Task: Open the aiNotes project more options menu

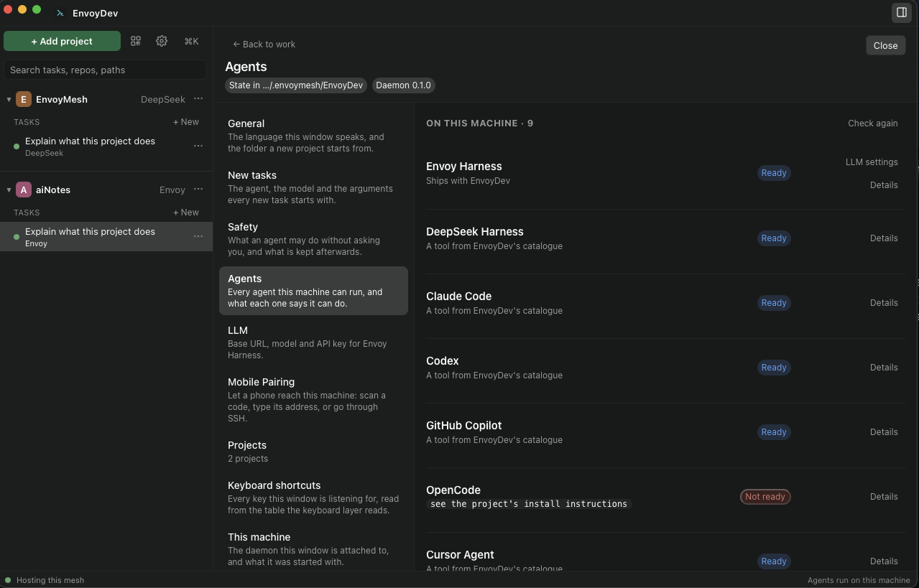Action: pos(198,190)
